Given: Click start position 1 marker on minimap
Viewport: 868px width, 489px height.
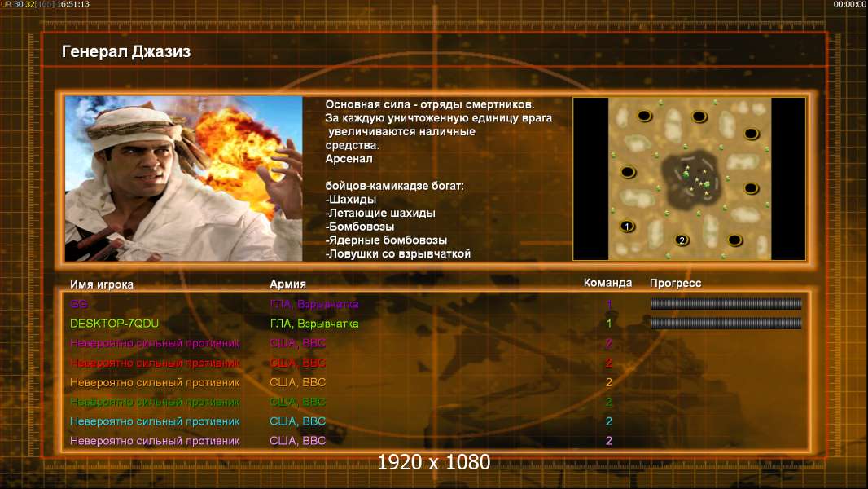Looking at the screenshot, I should [627, 226].
